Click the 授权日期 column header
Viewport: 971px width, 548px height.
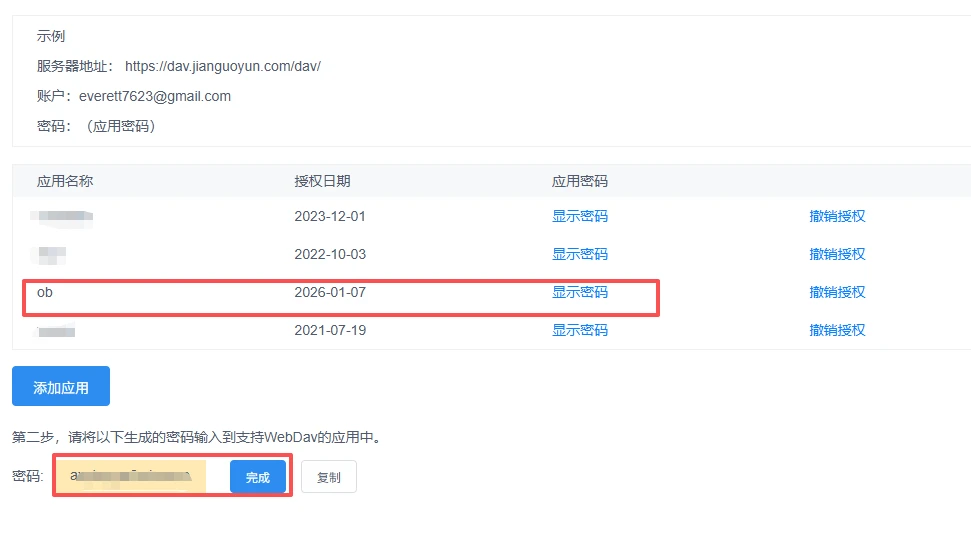(x=322, y=181)
